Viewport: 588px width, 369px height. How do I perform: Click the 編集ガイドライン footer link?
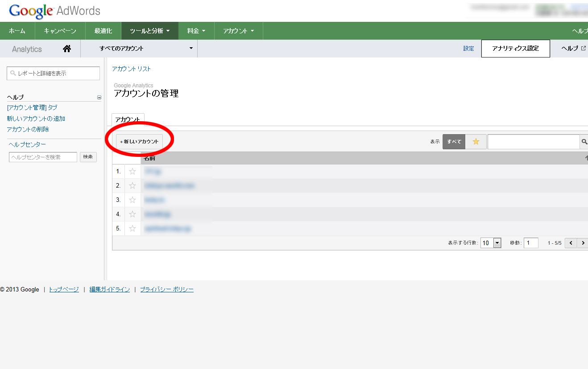[x=110, y=289]
